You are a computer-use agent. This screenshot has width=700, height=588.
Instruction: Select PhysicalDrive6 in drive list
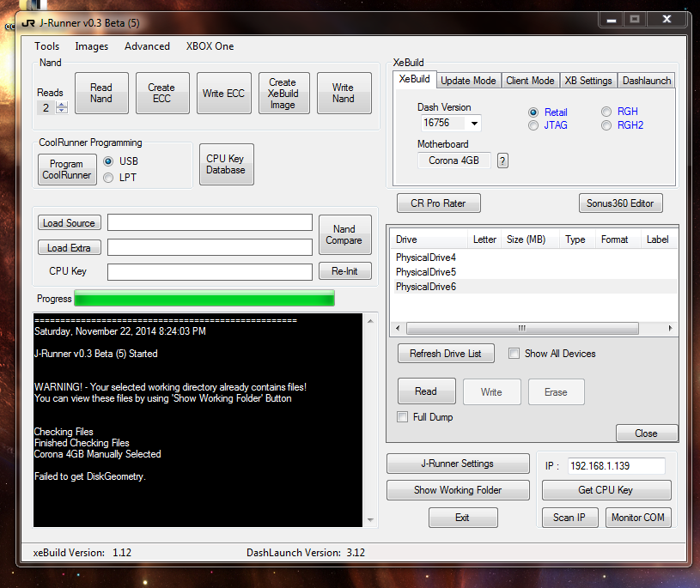535,287
